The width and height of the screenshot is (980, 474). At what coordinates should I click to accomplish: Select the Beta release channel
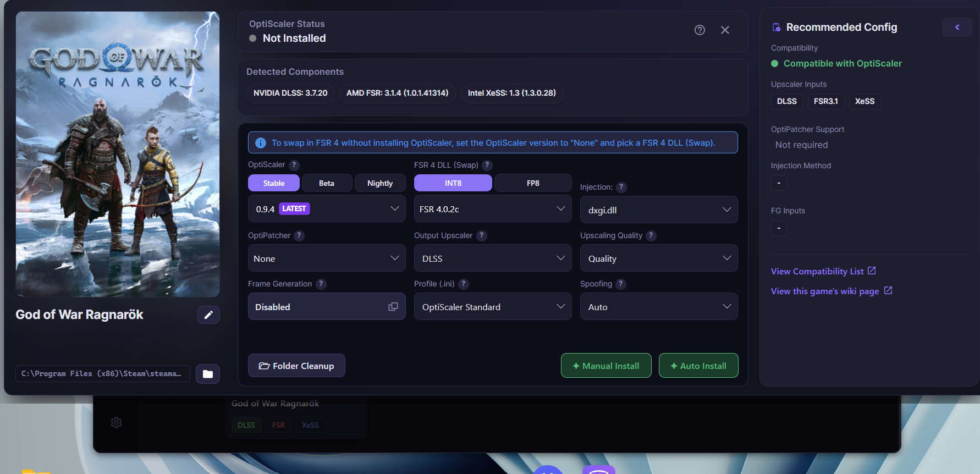click(327, 183)
